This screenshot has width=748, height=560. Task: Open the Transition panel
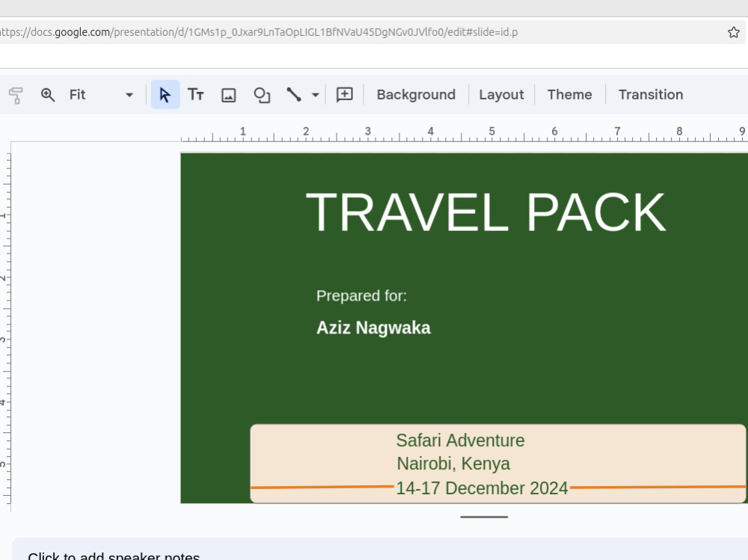coord(651,94)
